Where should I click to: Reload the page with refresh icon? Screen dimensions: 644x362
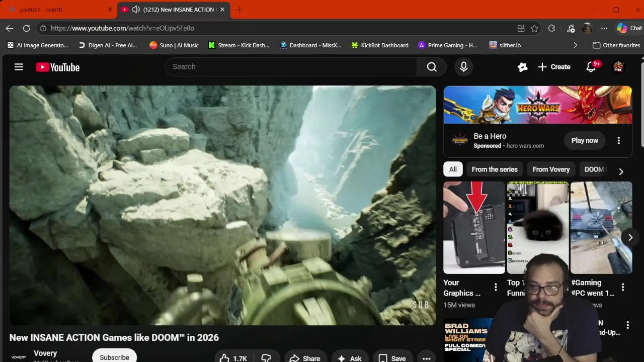pyautogui.click(x=27, y=28)
